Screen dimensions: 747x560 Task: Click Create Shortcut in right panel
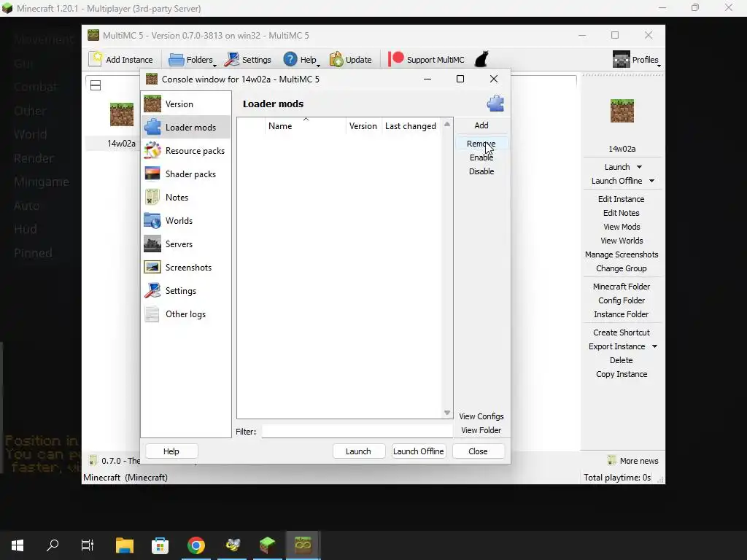(x=622, y=332)
